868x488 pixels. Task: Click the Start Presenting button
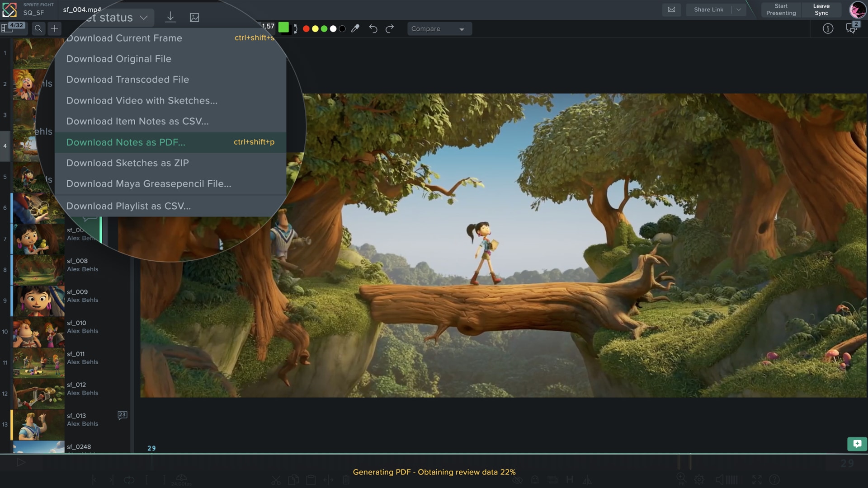pyautogui.click(x=781, y=9)
